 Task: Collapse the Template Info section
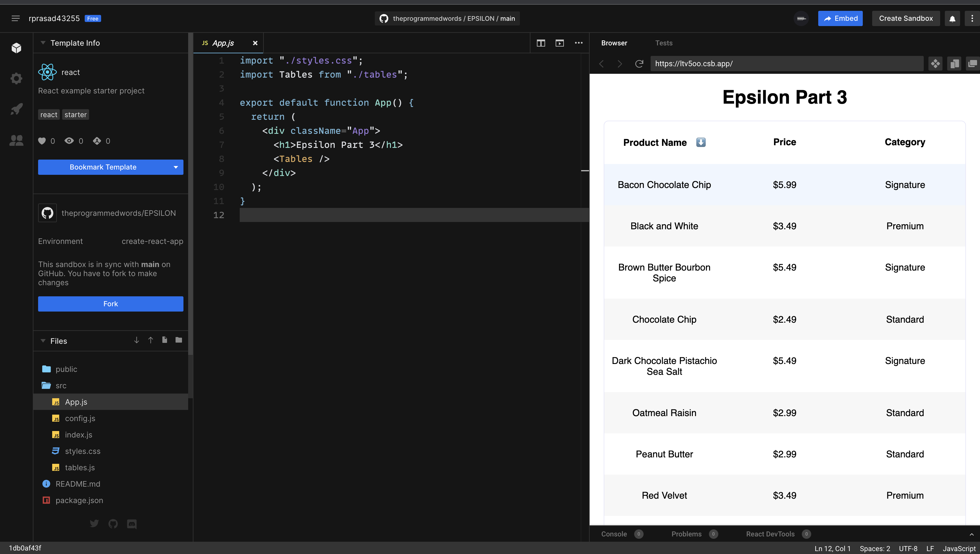click(x=43, y=43)
